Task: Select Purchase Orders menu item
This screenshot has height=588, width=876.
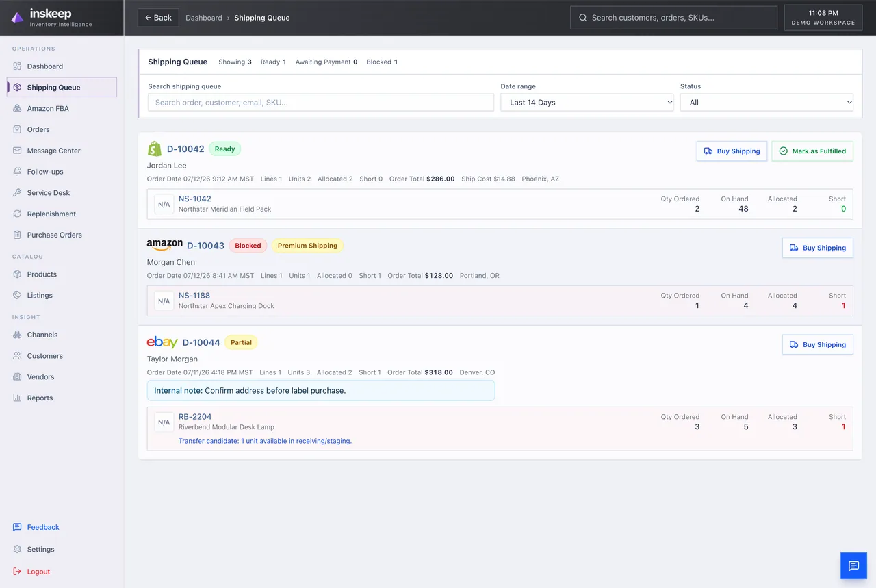Action: (x=62, y=235)
